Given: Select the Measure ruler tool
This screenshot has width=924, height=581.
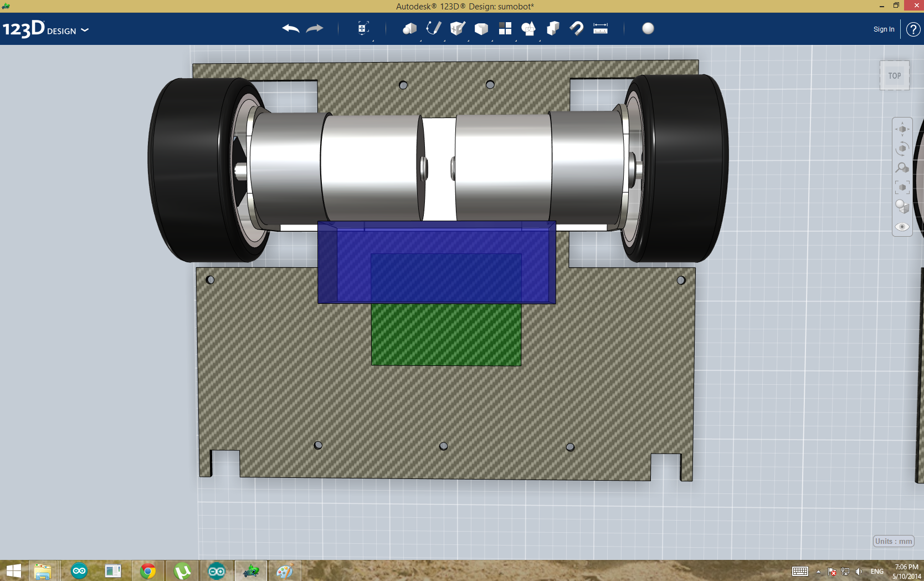Looking at the screenshot, I should pos(600,29).
